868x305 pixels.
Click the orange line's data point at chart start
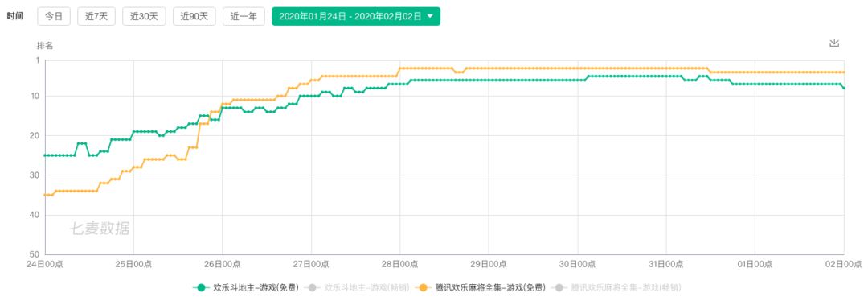click(x=45, y=195)
